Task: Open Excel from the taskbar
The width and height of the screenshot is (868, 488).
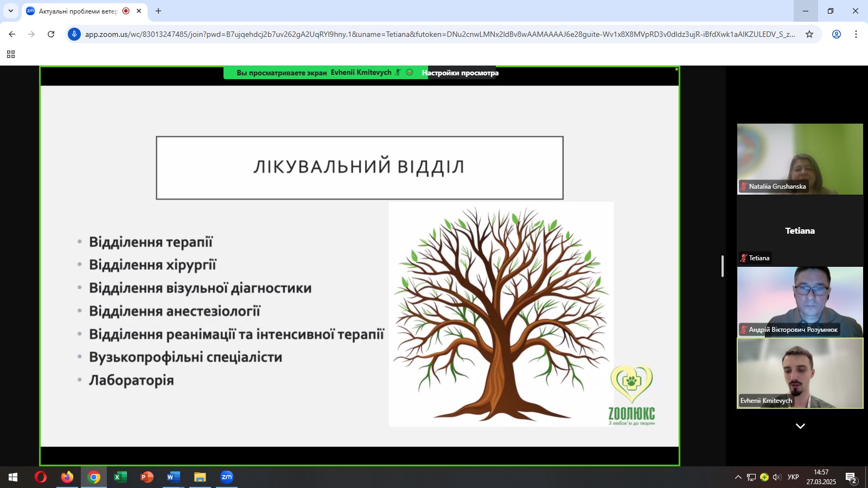Action: coord(120,477)
